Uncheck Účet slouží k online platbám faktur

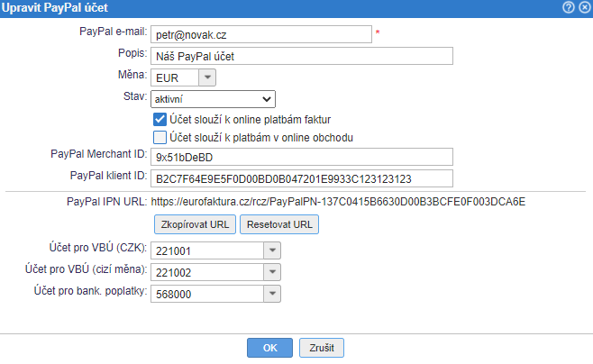[x=160, y=119]
